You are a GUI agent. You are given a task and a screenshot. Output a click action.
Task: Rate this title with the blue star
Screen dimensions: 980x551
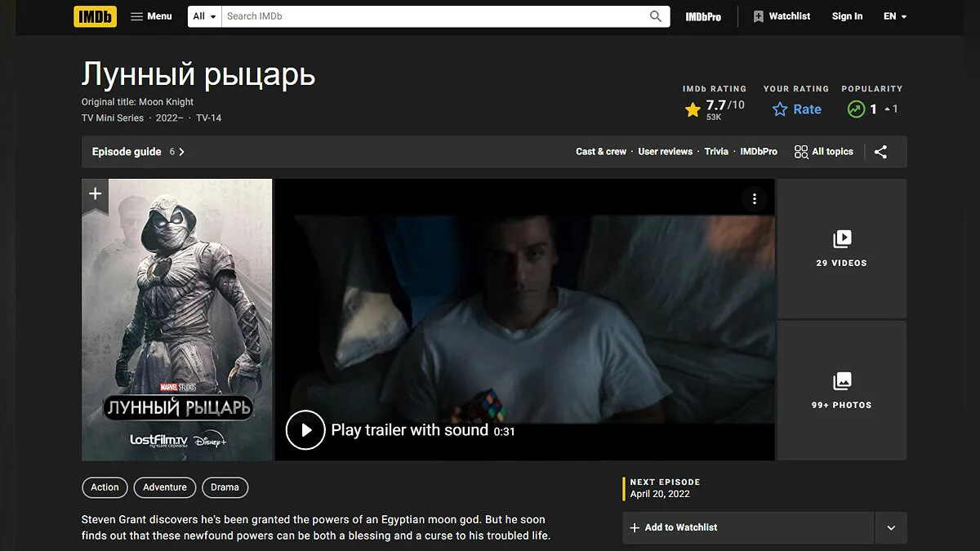(780, 109)
